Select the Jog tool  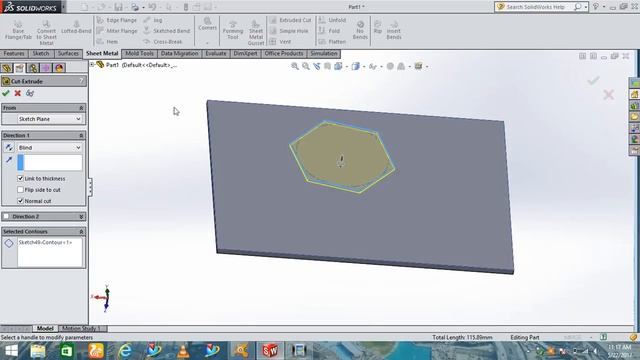point(153,20)
